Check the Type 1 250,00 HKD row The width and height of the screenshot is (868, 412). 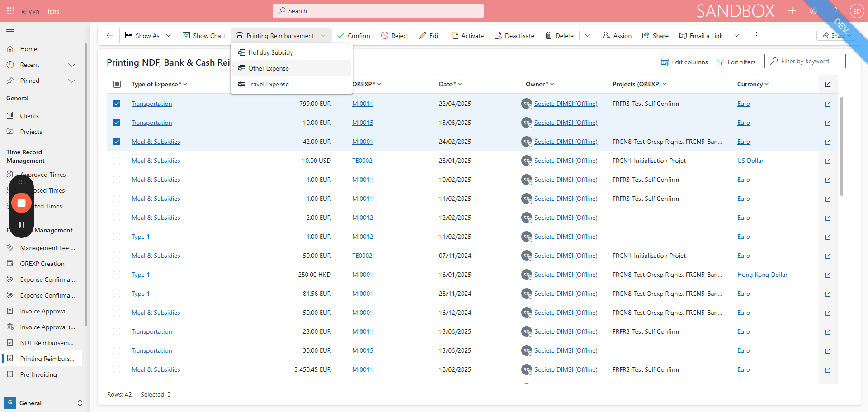click(x=117, y=275)
